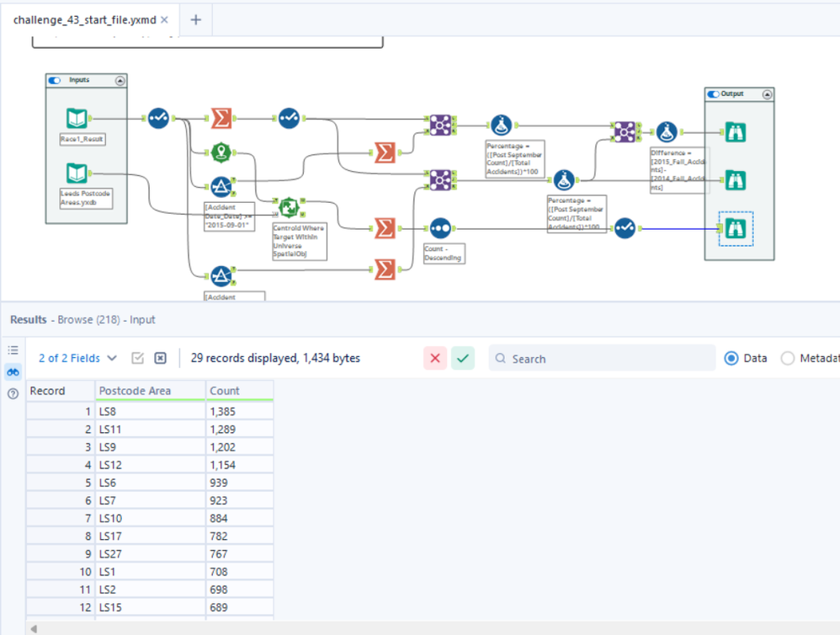The image size is (840, 635).
Task: Toggle the Output container enable switch
Action: click(713, 94)
